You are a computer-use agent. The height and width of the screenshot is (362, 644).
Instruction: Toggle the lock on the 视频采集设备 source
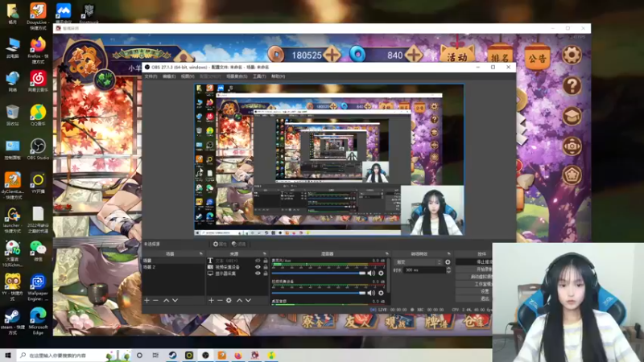pyautogui.click(x=266, y=267)
